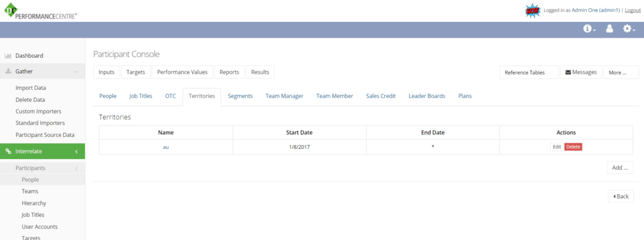Open Delete Data in sidebar
The height and width of the screenshot is (240, 644).
(x=30, y=100)
